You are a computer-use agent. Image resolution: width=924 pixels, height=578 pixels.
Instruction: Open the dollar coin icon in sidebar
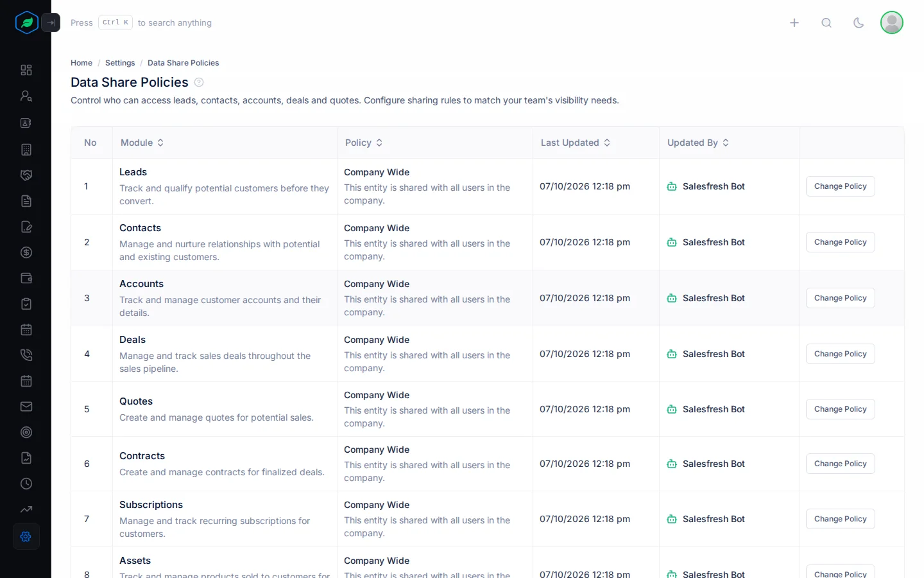tap(26, 252)
